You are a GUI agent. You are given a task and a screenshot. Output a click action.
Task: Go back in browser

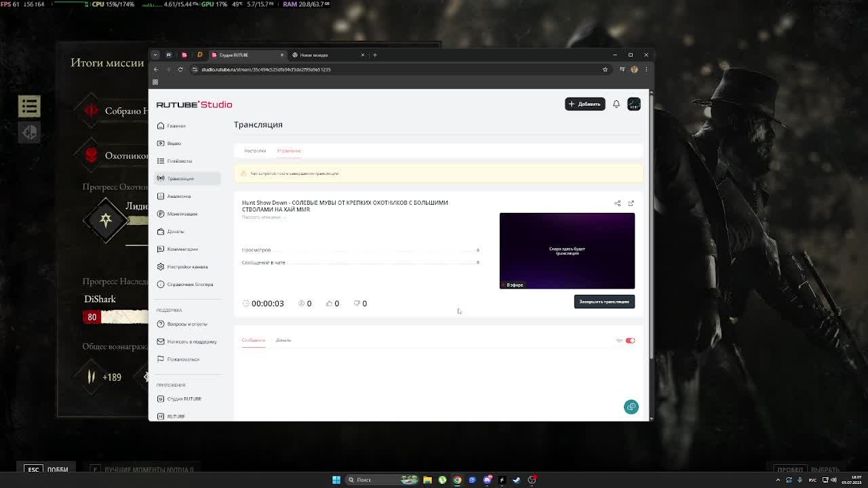(x=156, y=69)
